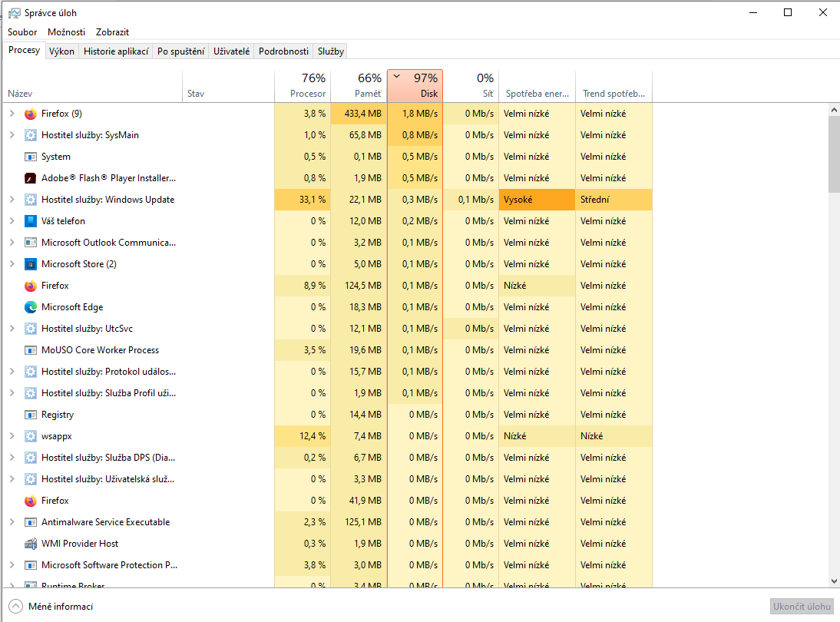Select the WMI Provider Host icon
The image size is (840, 622).
point(31,544)
